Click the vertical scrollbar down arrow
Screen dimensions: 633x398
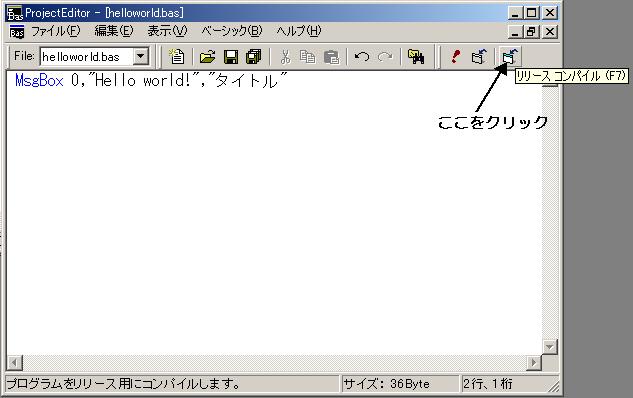(550, 346)
